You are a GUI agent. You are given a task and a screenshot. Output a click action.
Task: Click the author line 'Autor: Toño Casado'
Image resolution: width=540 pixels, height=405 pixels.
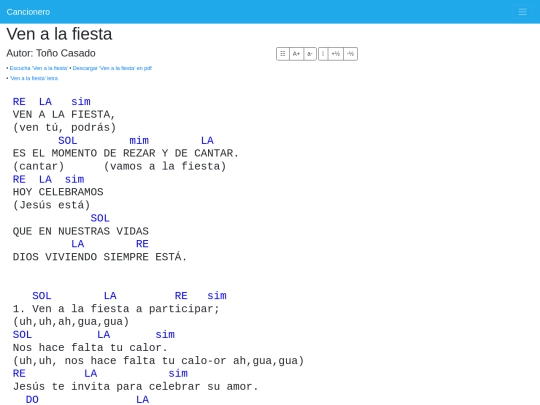51,53
